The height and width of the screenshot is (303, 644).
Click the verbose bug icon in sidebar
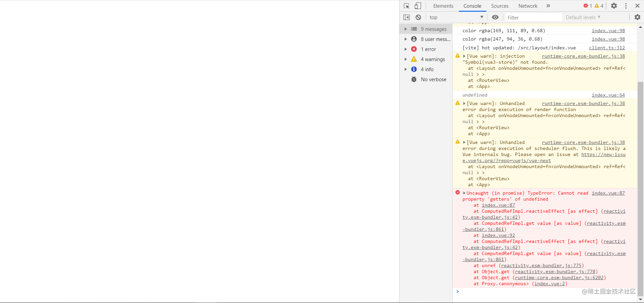414,79
